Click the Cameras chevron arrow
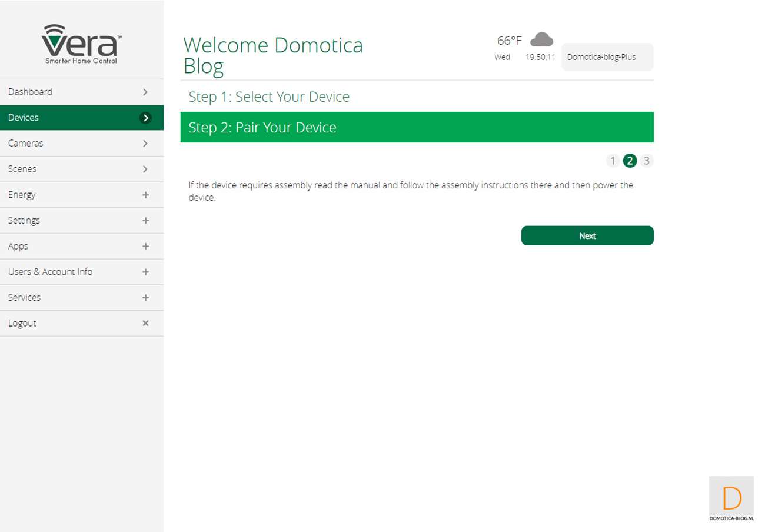The image size is (765, 532). 145,144
